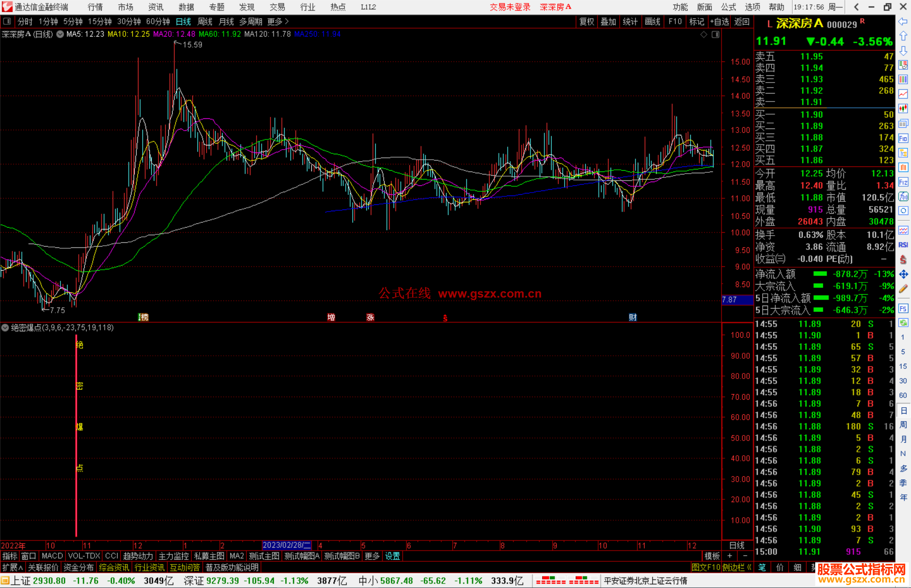This screenshot has width=911, height=588.
Task: Expand the 扩展 panel at bottom left
Action: [12, 567]
